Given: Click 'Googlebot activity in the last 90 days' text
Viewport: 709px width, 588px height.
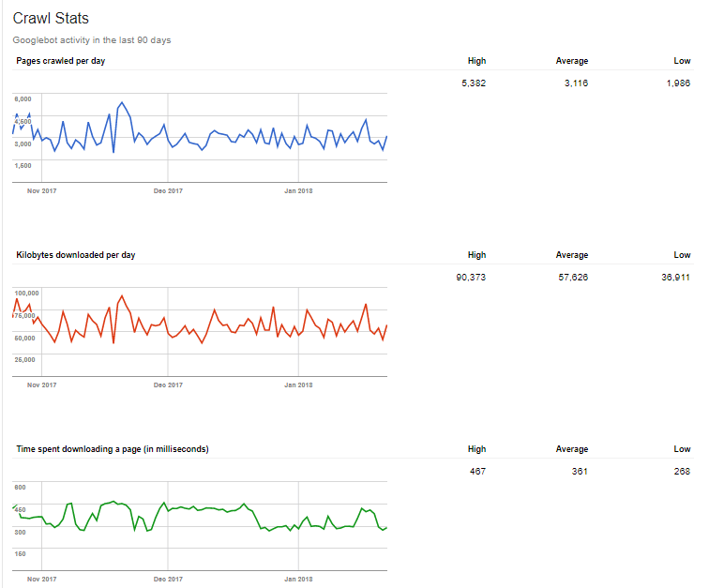Looking at the screenshot, I should 92,39.
